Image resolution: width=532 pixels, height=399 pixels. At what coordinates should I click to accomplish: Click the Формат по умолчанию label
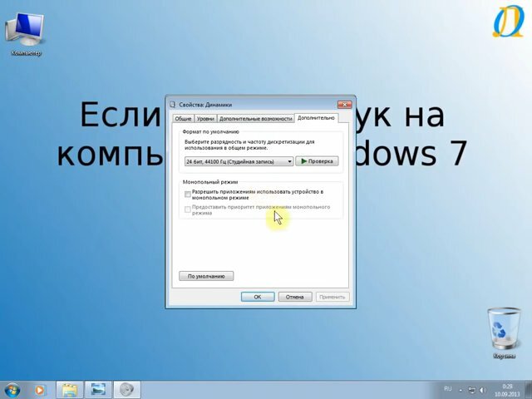pos(211,131)
